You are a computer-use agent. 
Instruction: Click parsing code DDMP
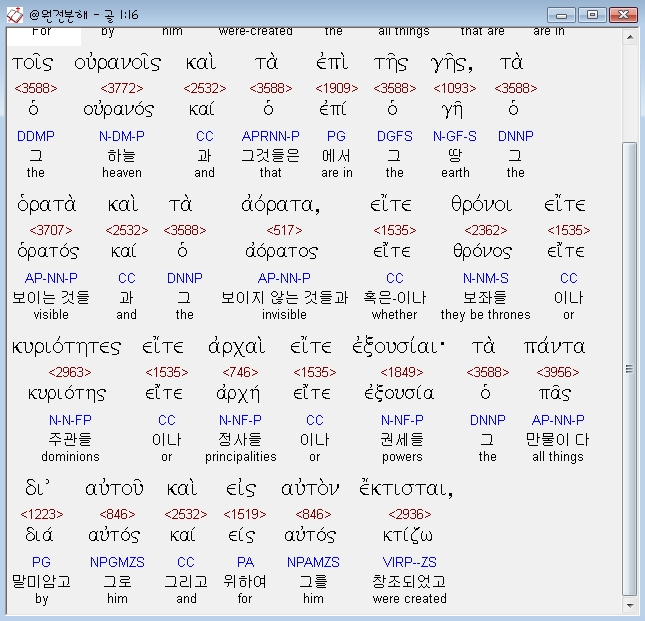tap(36, 136)
